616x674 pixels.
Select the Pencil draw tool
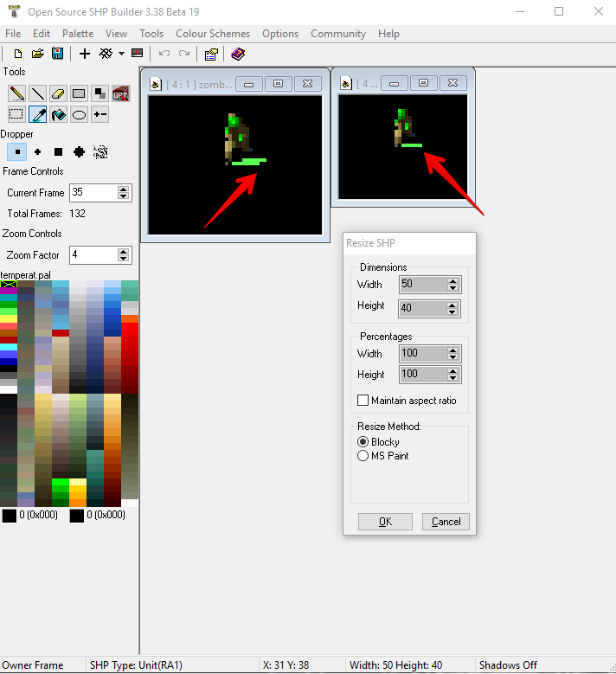click(x=16, y=93)
